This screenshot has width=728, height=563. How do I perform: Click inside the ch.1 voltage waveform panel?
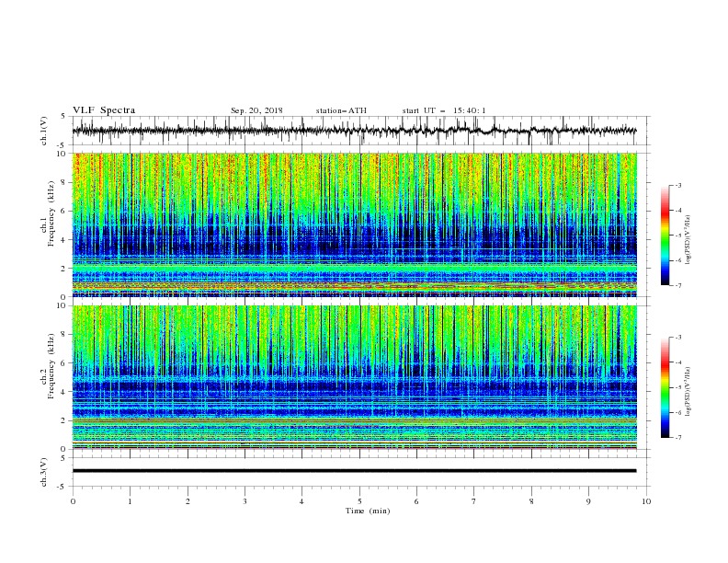tap(360, 131)
